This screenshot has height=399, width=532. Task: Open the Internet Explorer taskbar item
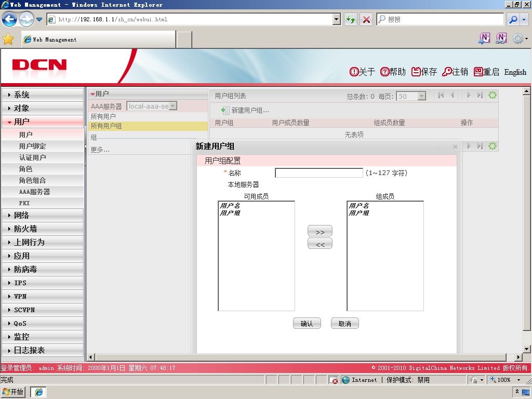coord(38,392)
